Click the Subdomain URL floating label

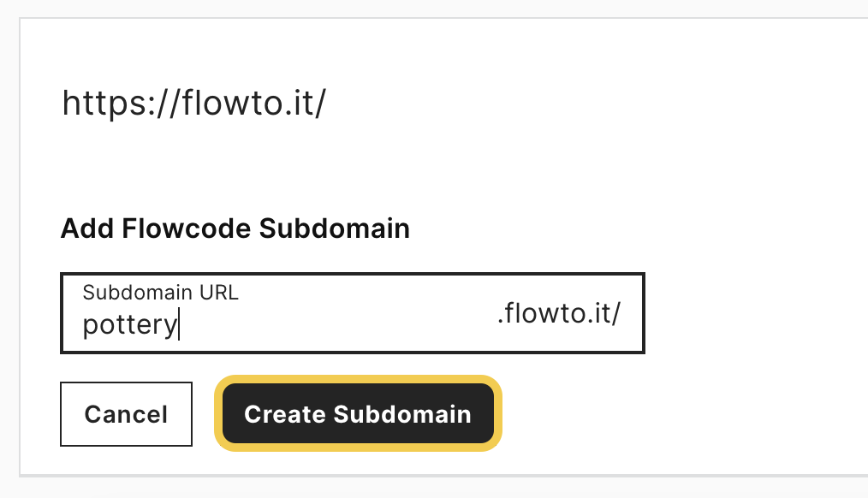[161, 292]
